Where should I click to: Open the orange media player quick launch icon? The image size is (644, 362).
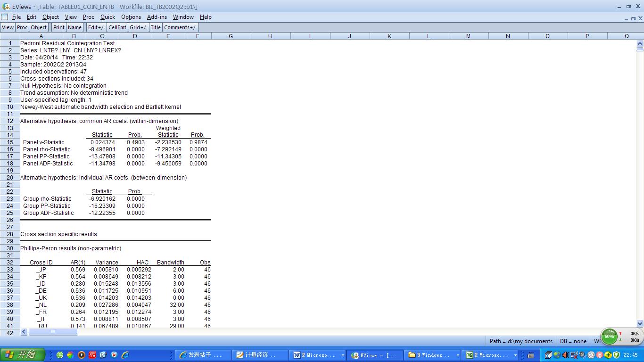pos(81,355)
